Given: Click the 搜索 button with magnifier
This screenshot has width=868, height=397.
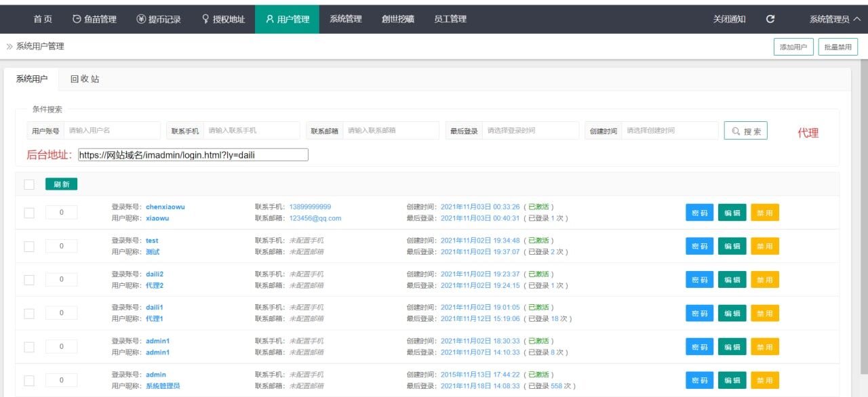Looking at the screenshot, I should point(746,131).
